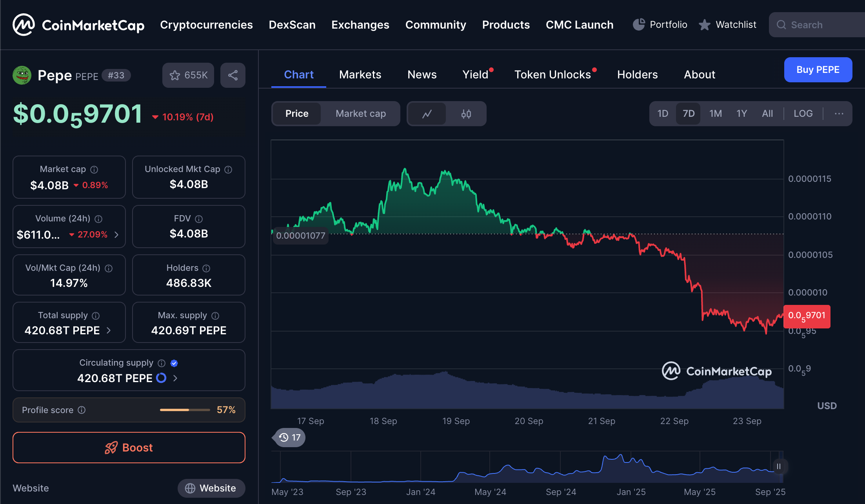865x504 pixels.
Task: Expand Total supply chevron
Action: tap(109, 330)
